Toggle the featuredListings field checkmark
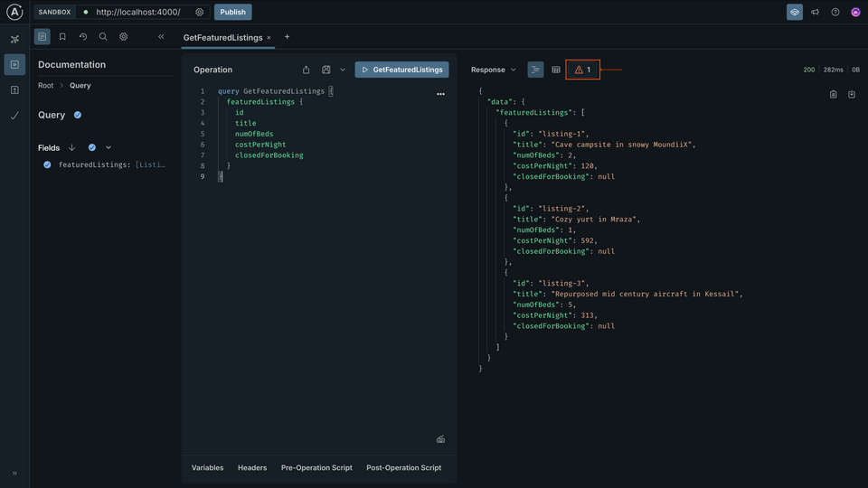The width and height of the screenshot is (868, 488). pos(47,164)
